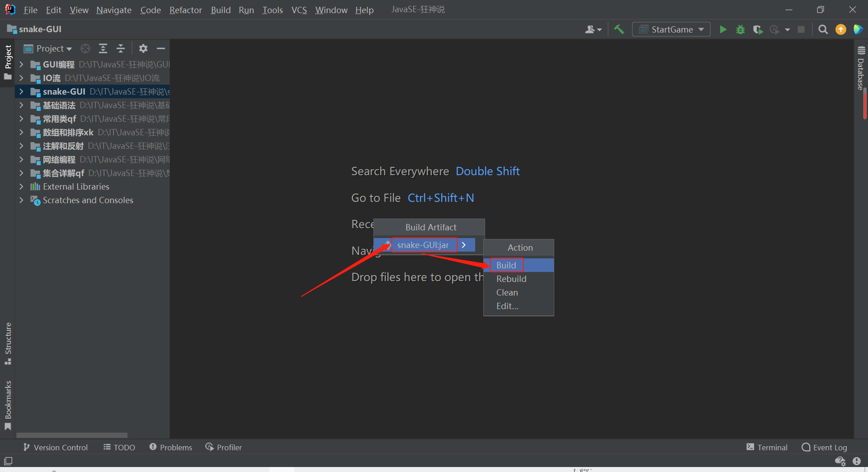The width and height of the screenshot is (868, 472).
Task: Click the IDE update orange arrow icon
Action: pos(841,29)
